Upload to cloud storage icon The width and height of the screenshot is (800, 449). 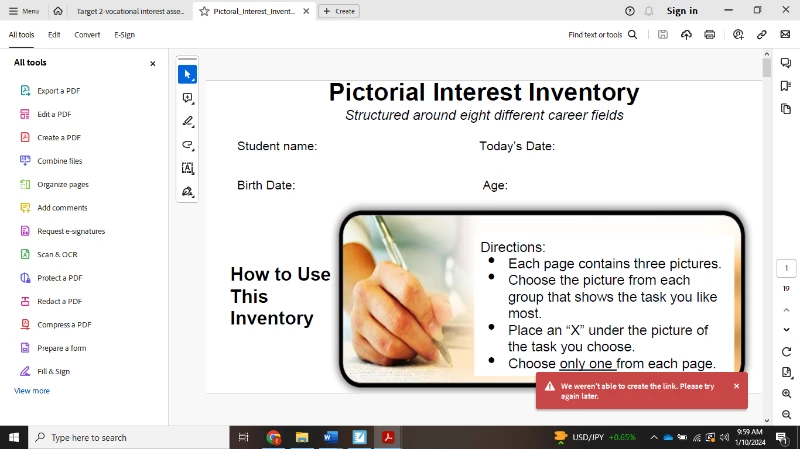[x=686, y=35]
